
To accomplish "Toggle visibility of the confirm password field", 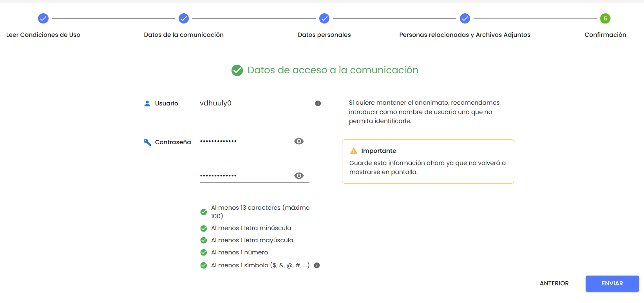I will [x=299, y=176].
